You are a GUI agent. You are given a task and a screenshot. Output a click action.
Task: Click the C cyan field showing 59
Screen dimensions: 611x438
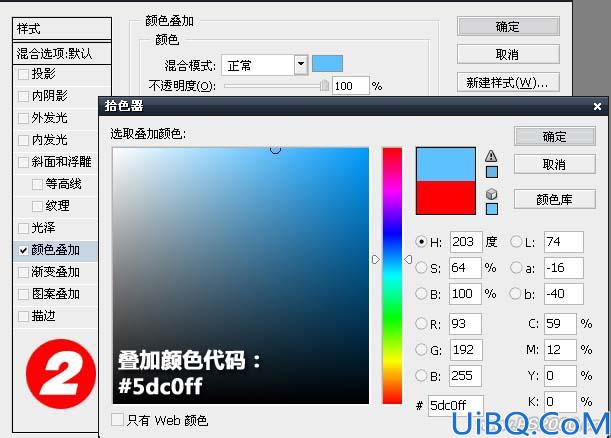[x=560, y=323]
